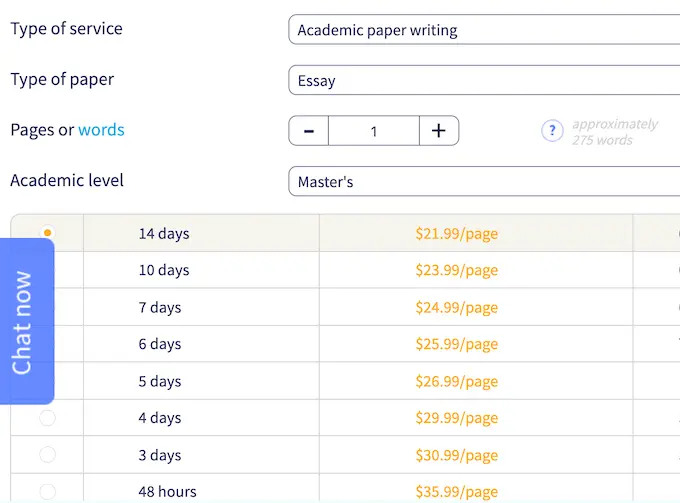Select the $26.99/page price for 5 days
680x503 pixels.
pyautogui.click(x=456, y=381)
